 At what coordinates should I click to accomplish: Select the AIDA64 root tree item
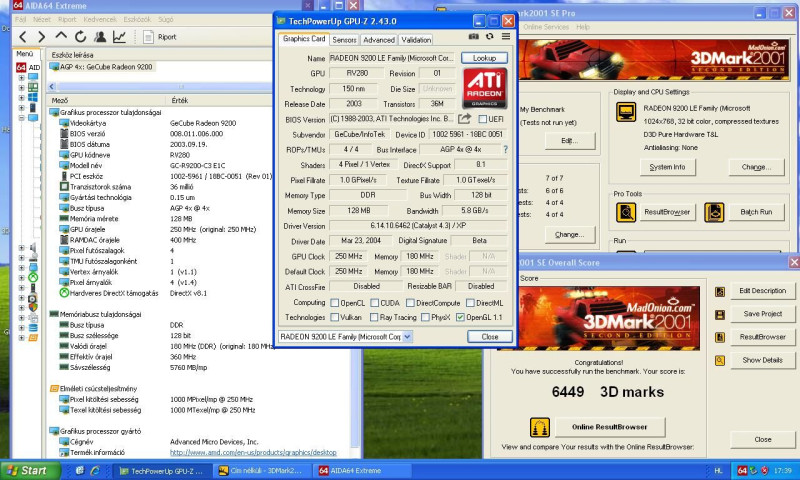(28, 67)
